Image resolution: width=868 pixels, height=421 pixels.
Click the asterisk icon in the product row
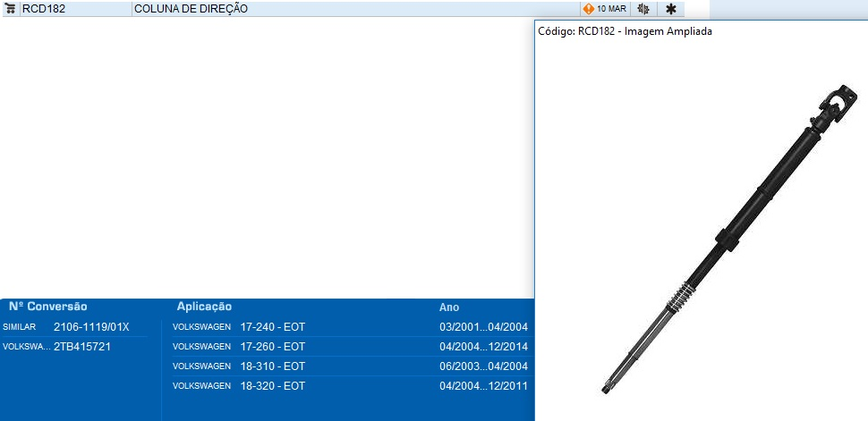coord(670,9)
